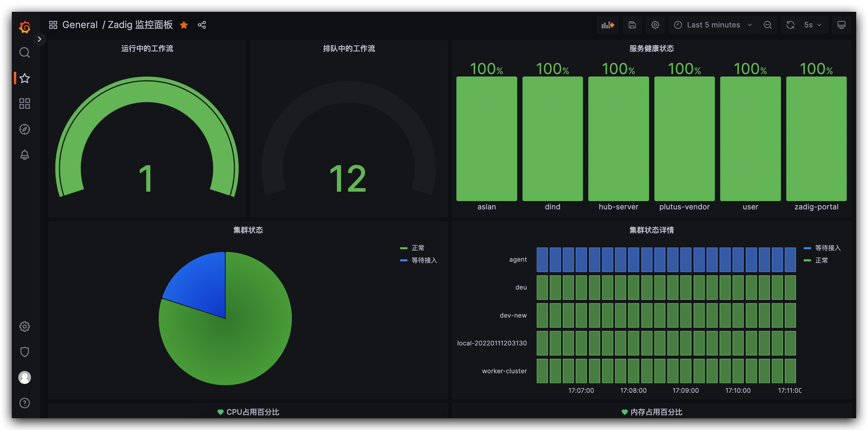Click the Save dashboard icon
Viewport: 868px width, 430px height.
tap(632, 25)
